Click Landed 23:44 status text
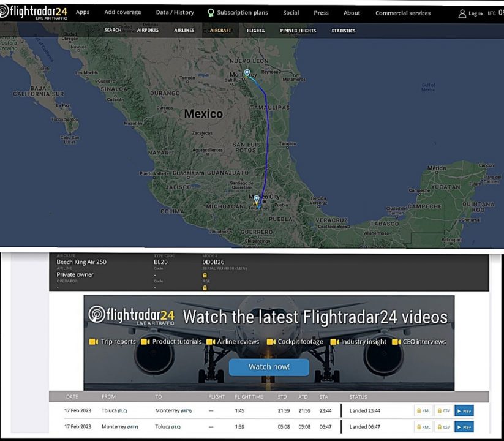The height and width of the screenshot is (441, 504). tap(364, 410)
